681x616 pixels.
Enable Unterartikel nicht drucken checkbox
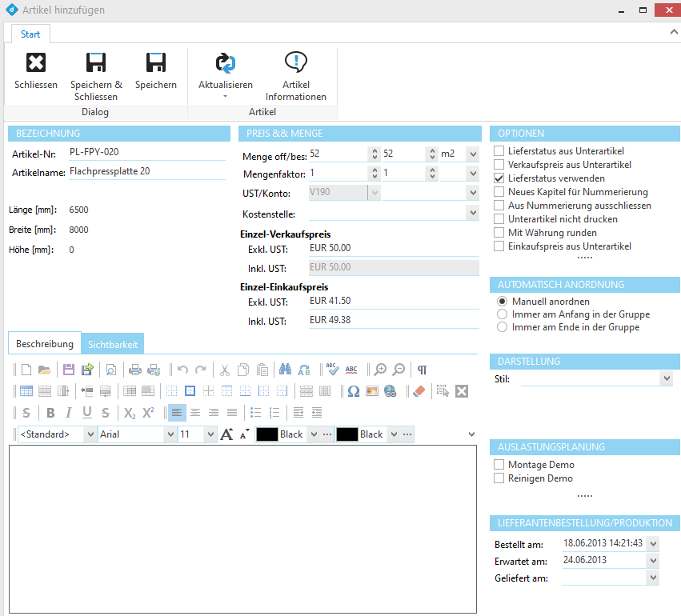[499, 219]
